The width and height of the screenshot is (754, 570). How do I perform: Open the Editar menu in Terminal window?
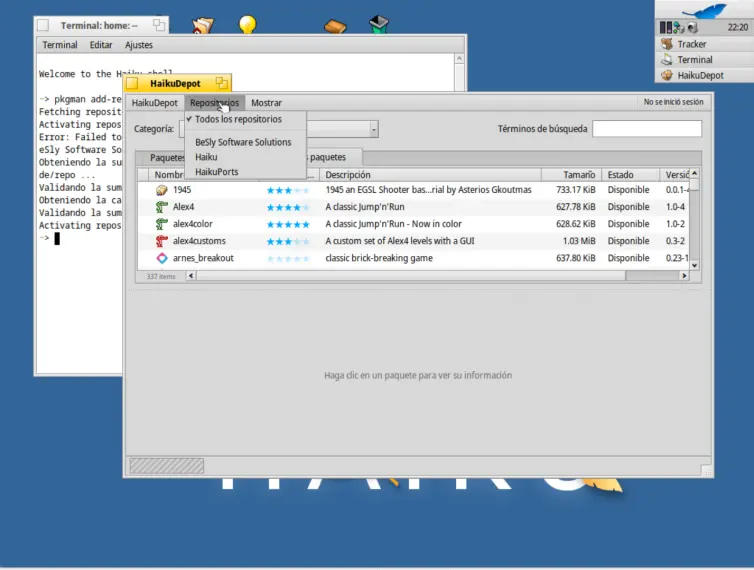[101, 45]
